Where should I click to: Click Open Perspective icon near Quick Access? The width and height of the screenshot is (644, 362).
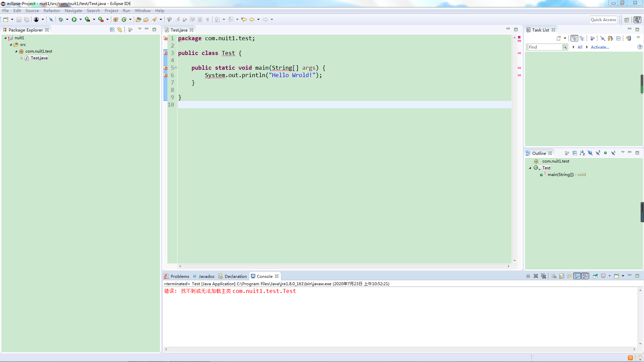coord(627,20)
